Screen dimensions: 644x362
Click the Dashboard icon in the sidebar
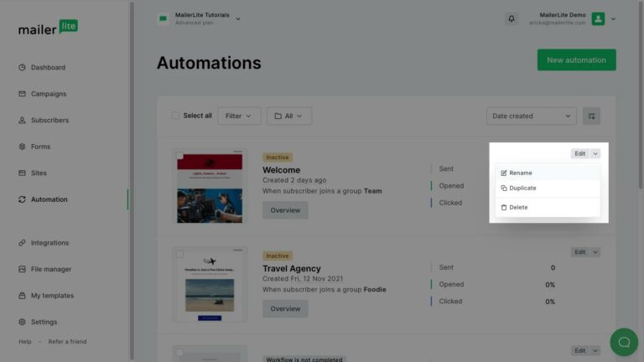pyautogui.click(x=22, y=67)
